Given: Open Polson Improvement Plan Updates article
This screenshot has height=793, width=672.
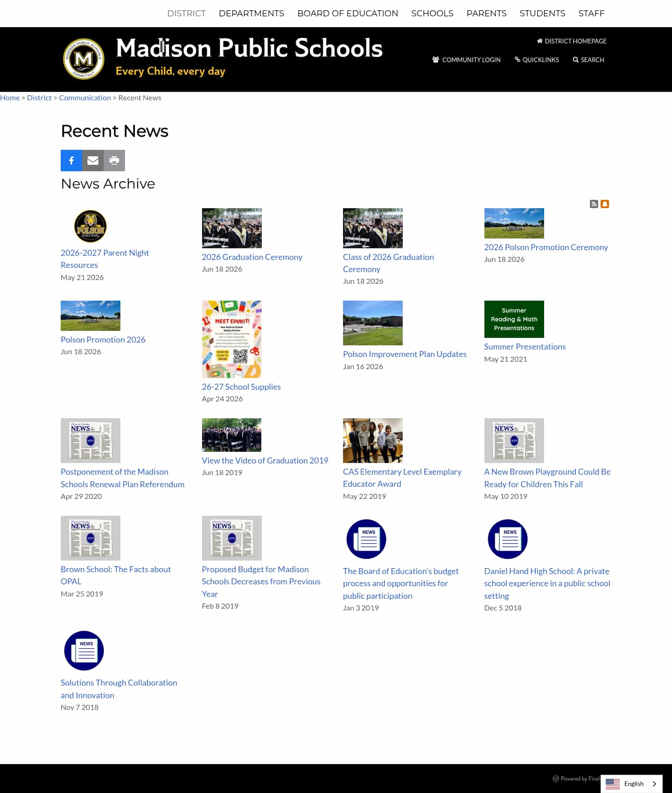Looking at the screenshot, I should [x=405, y=354].
